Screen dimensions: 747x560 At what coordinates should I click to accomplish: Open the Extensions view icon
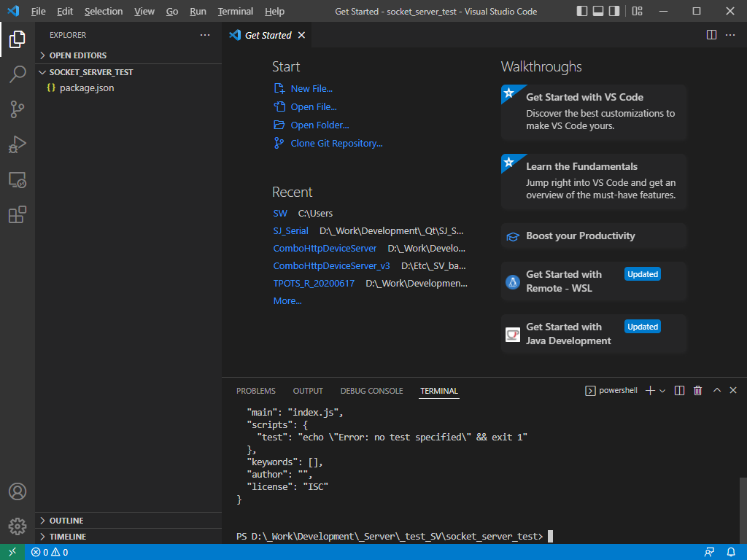pos(18,215)
